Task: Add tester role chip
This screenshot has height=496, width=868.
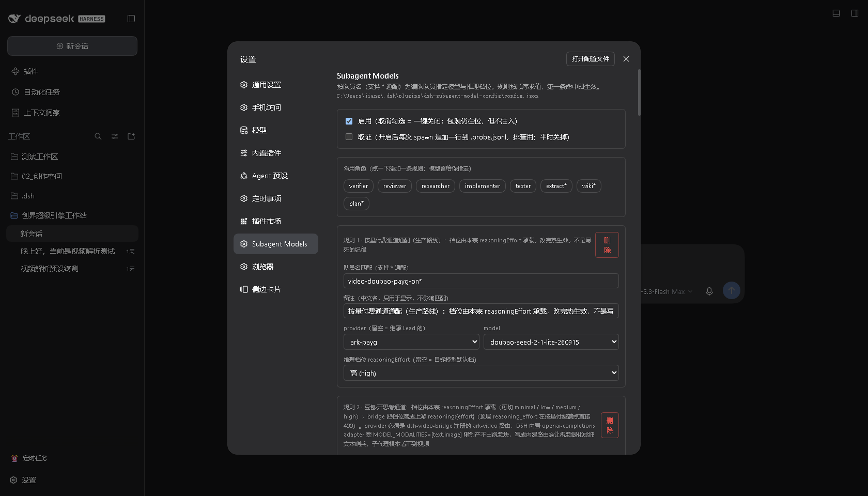Action: (x=523, y=186)
